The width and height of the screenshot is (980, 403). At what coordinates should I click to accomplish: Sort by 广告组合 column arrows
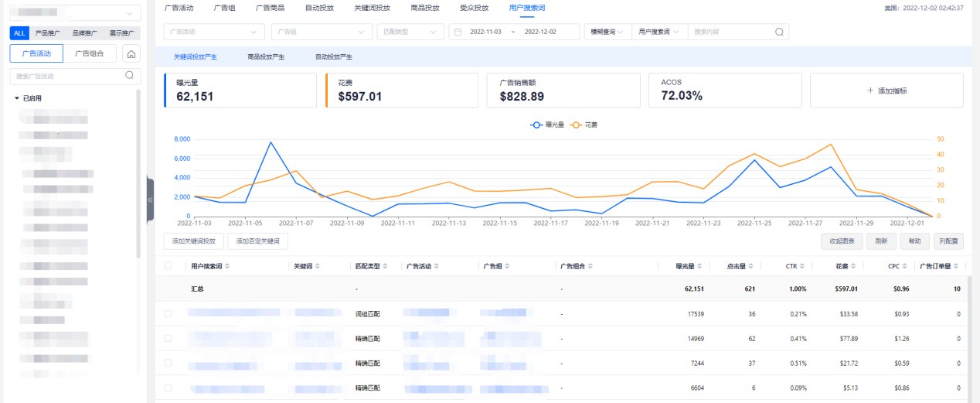tap(590, 266)
